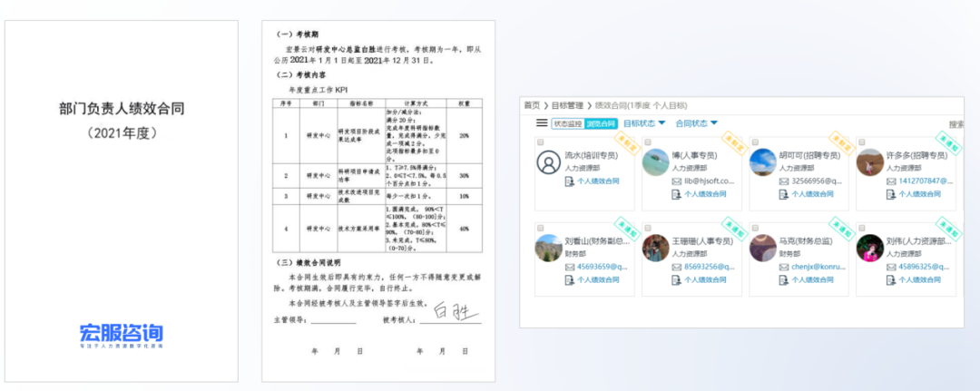Go to 目标管理 in the breadcrumb

[567, 105]
